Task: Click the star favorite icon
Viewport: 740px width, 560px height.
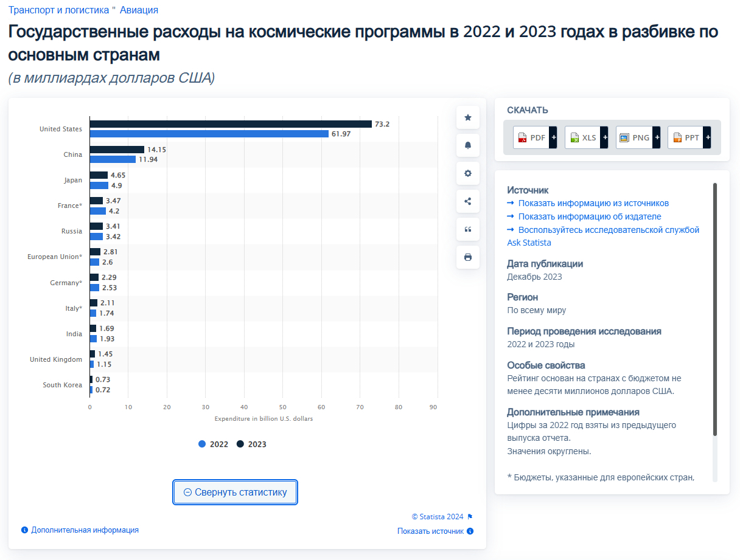Action: (x=468, y=117)
